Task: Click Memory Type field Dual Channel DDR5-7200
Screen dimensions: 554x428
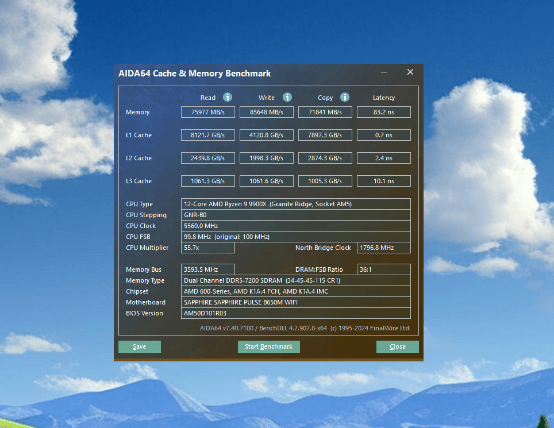Action: click(x=296, y=281)
